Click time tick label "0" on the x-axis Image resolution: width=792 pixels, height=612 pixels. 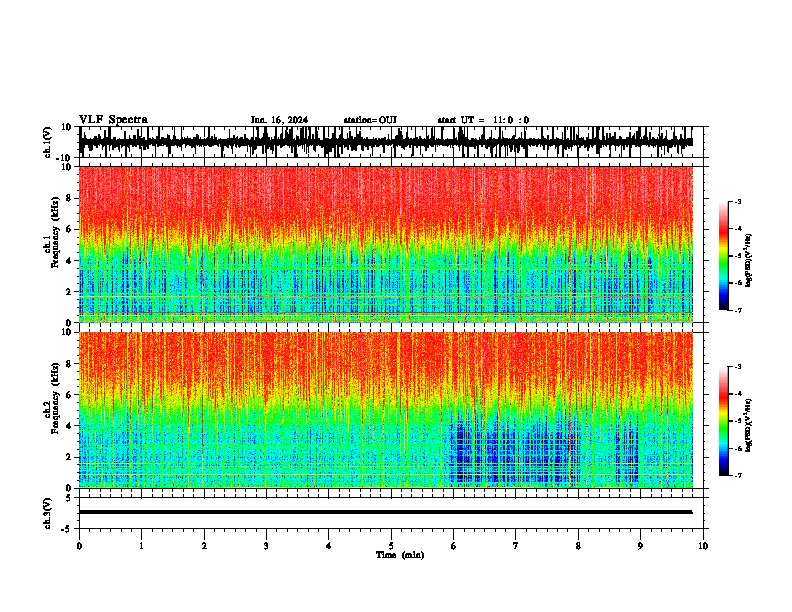point(79,546)
